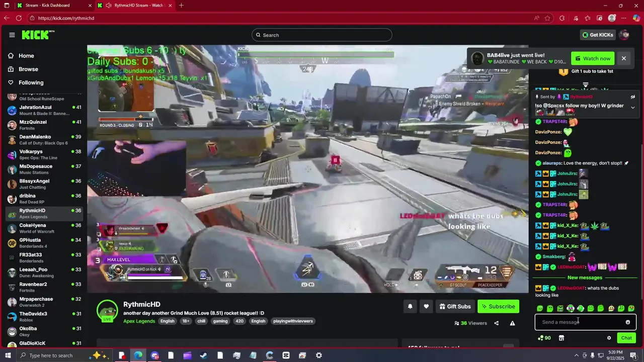Open MzzQuinzel channel in sidebar
This screenshot has height=362, width=644.
click(44, 125)
